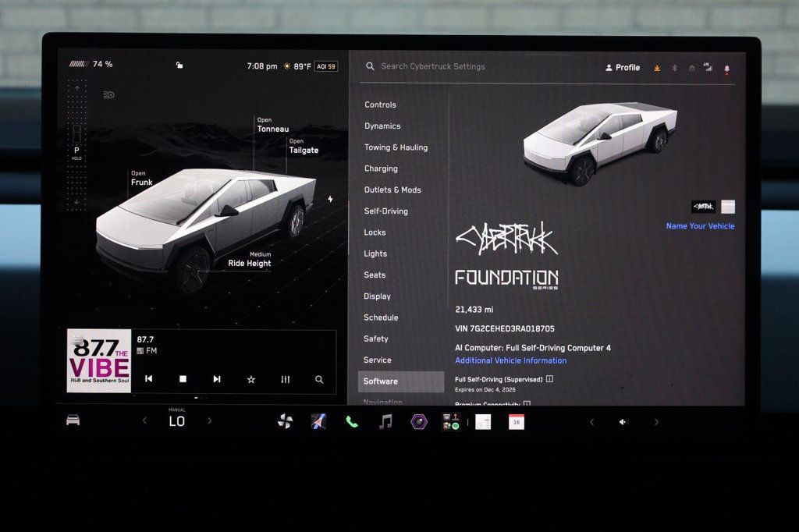Stop the radio playback
Screen dimensions: 799x532
183,378
